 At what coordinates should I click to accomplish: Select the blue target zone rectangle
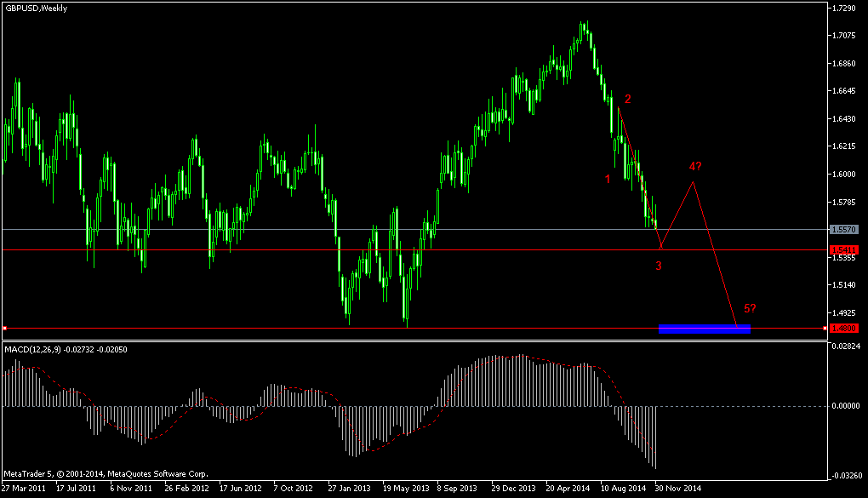(x=704, y=329)
